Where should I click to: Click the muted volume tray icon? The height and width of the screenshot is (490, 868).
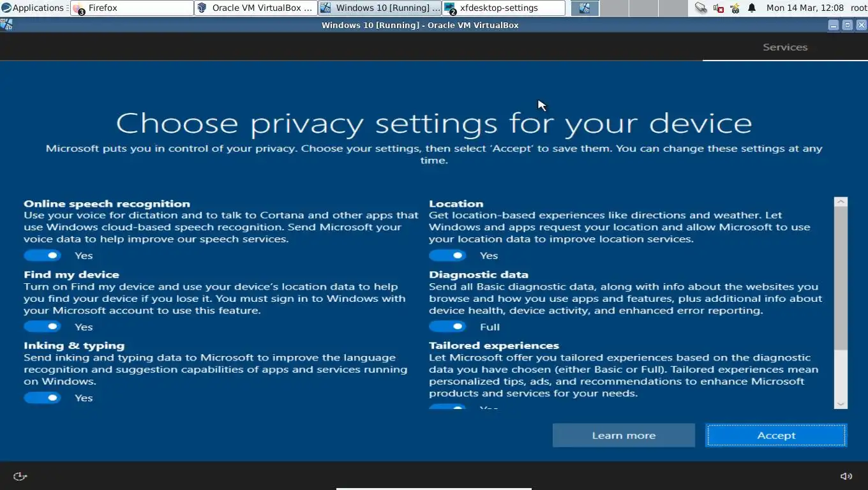pos(718,8)
